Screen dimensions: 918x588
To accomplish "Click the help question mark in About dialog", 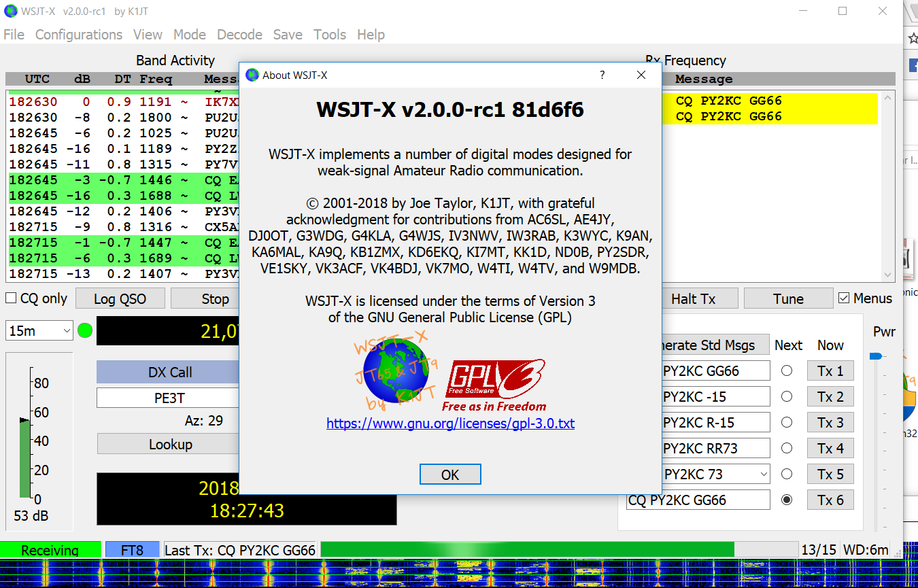I will tap(602, 75).
